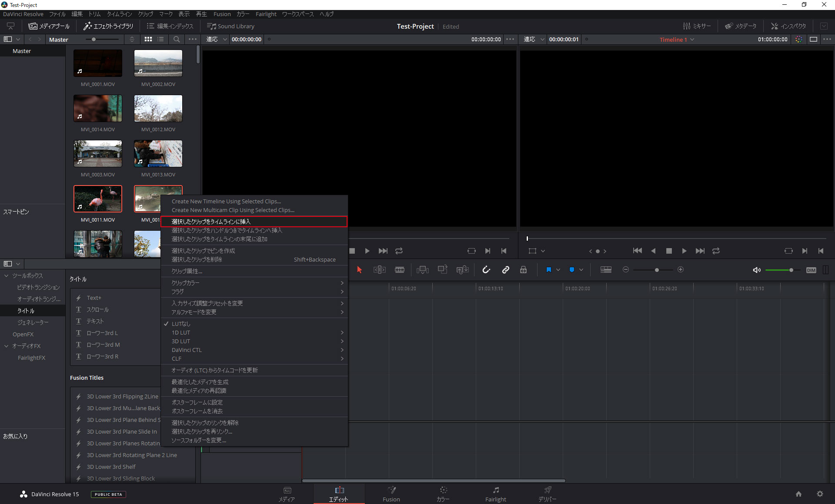This screenshot has width=835, height=504.
Task: Click the speaker mute icon
Action: [757, 270]
